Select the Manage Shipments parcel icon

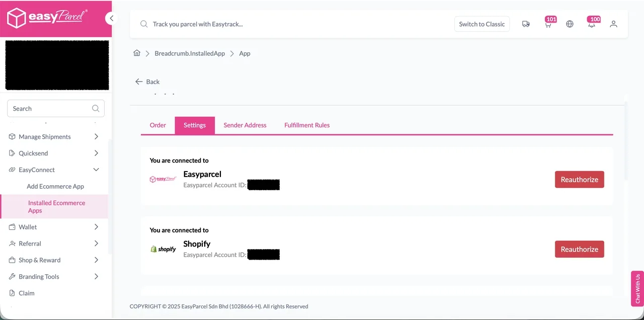coord(11,136)
